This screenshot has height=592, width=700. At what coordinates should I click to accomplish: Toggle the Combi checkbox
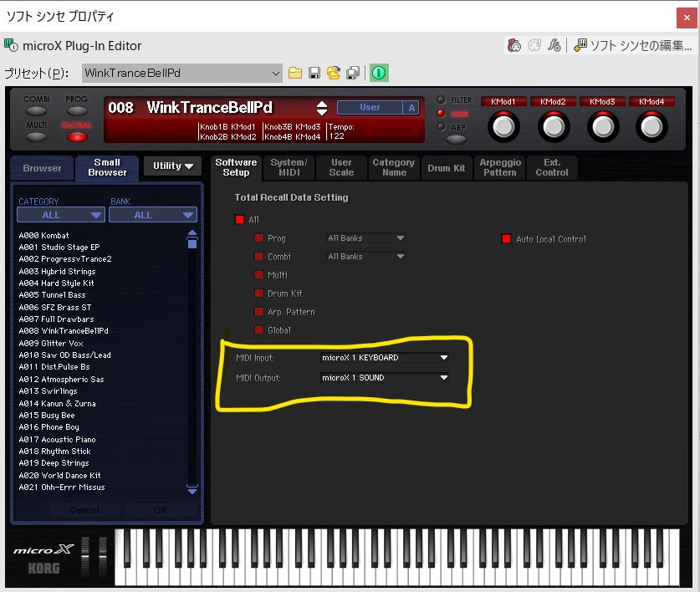pyautogui.click(x=258, y=256)
